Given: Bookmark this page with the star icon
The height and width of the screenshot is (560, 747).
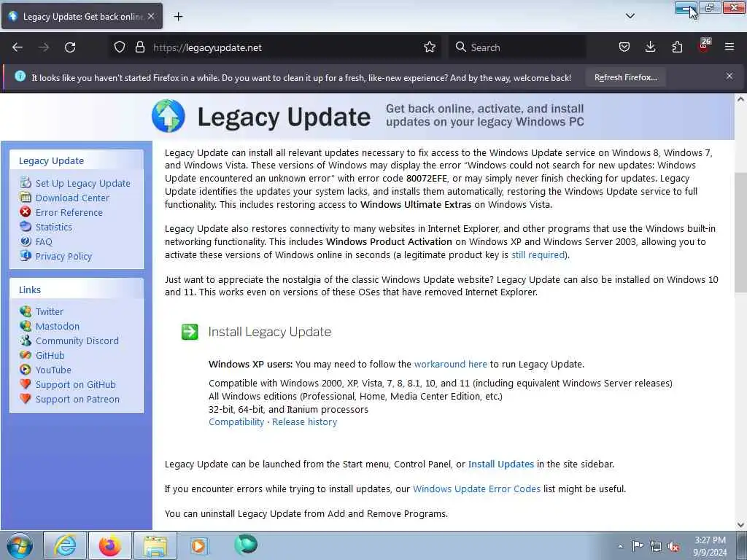Looking at the screenshot, I should point(430,47).
